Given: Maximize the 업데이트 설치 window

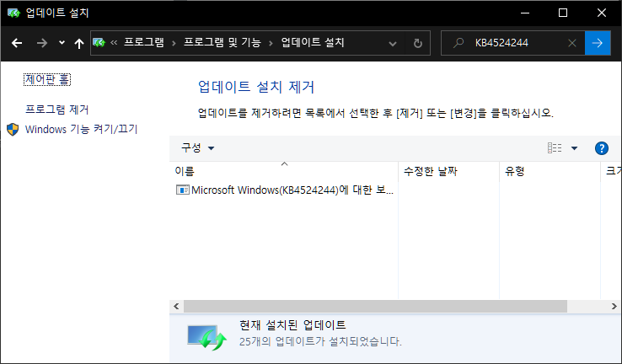Looking at the screenshot, I should (563, 13).
